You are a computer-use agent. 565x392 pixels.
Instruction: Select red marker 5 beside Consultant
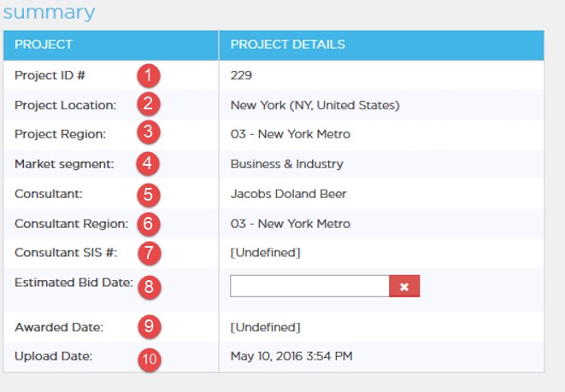tap(149, 195)
